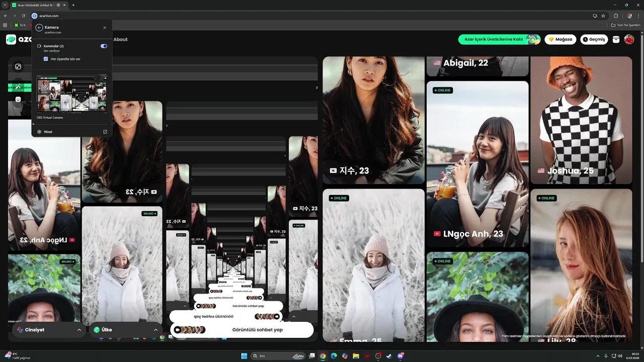The image size is (644, 362).
Task: Click the camera indicator in address bar
Action: click(35, 16)
